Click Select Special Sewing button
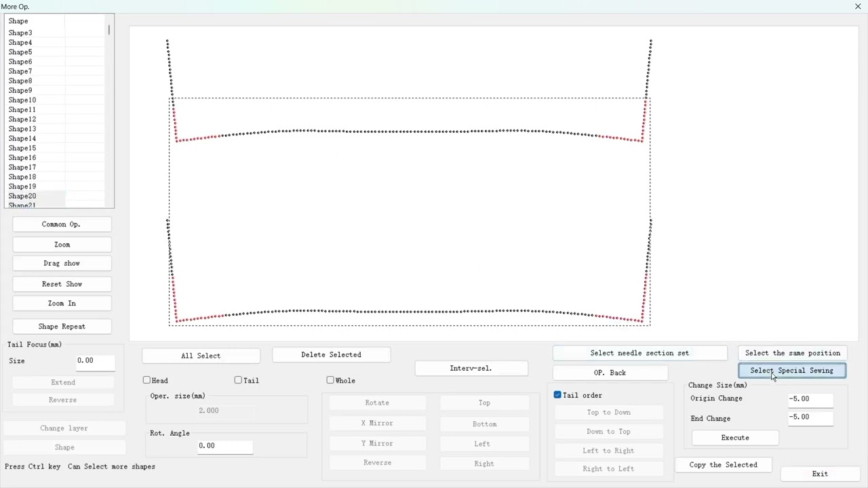This screenshot has width=868, height=488. click(x=792, y=371)
